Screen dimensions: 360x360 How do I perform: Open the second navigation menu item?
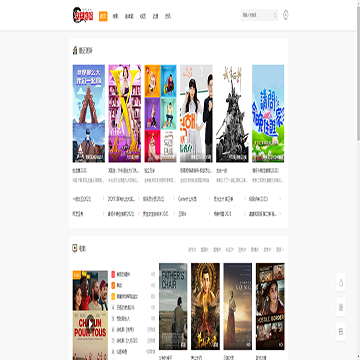pyautogui.click(x=115, y=16)
